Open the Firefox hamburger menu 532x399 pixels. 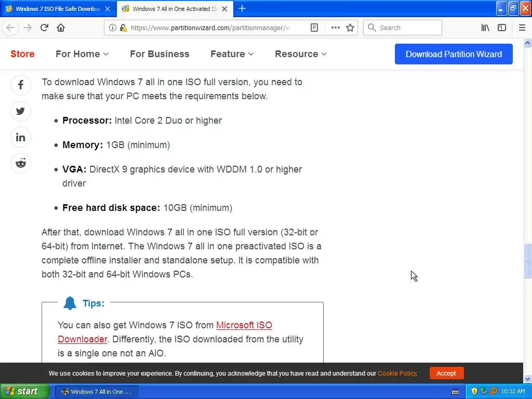[x=522, y=28]
